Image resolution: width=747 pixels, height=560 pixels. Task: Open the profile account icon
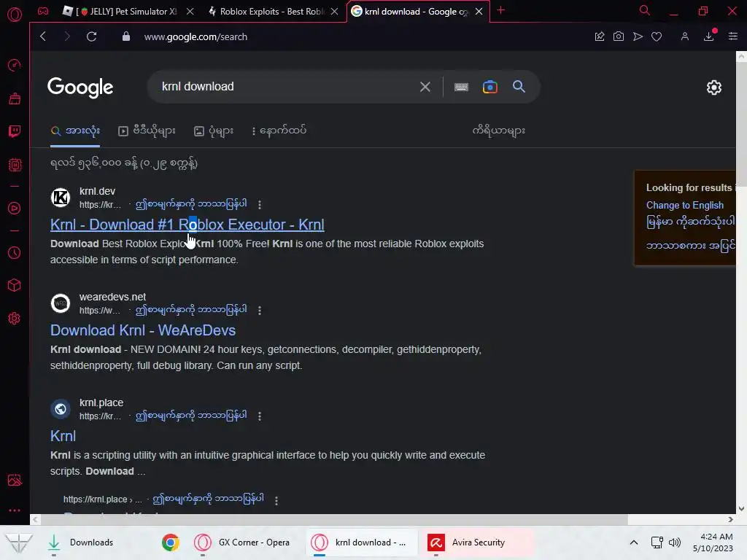(684, 36)
